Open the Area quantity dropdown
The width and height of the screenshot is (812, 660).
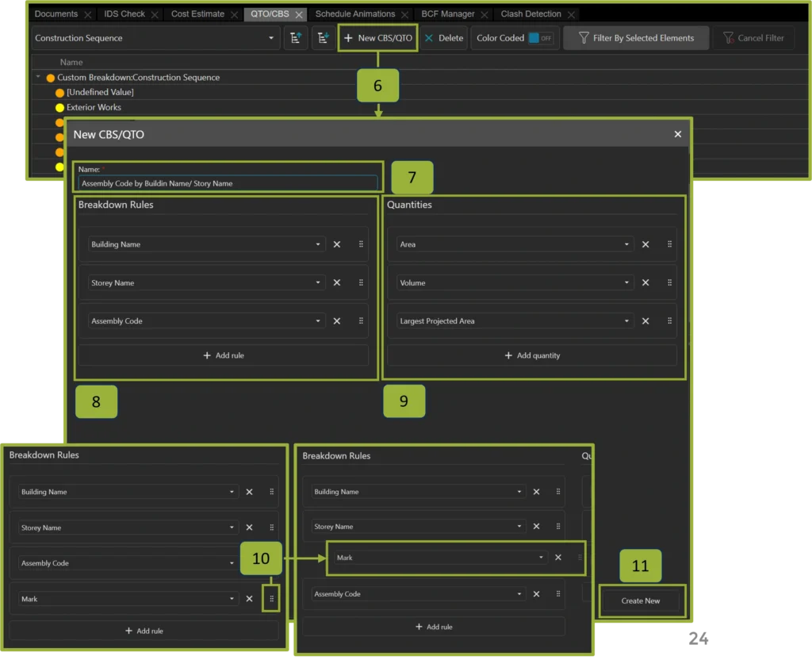pos(515,244)
